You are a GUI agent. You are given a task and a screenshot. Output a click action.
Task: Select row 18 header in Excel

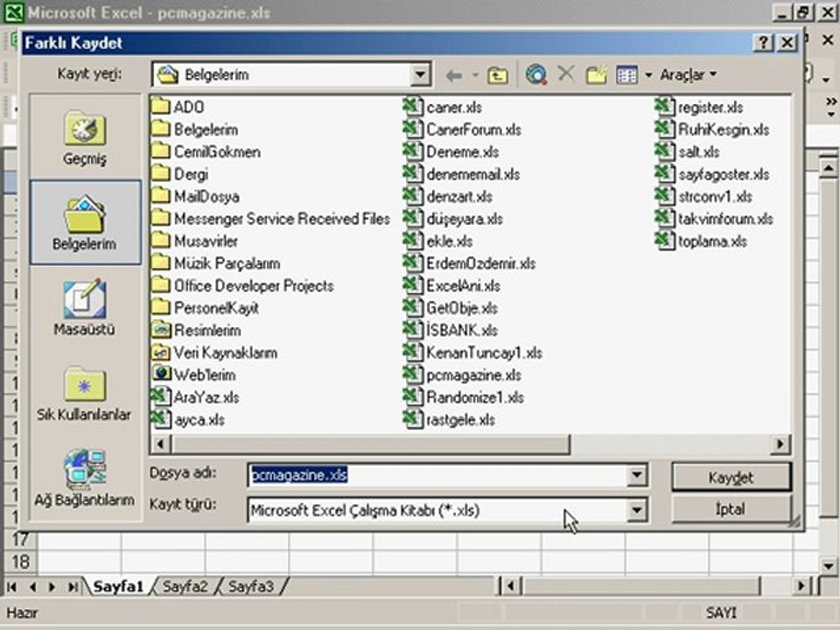(x=20, y=562)
